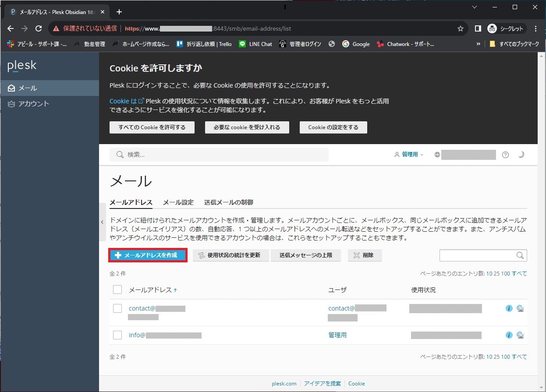
Task: Toggle select-all checkbox in table header
Action: 117,290
